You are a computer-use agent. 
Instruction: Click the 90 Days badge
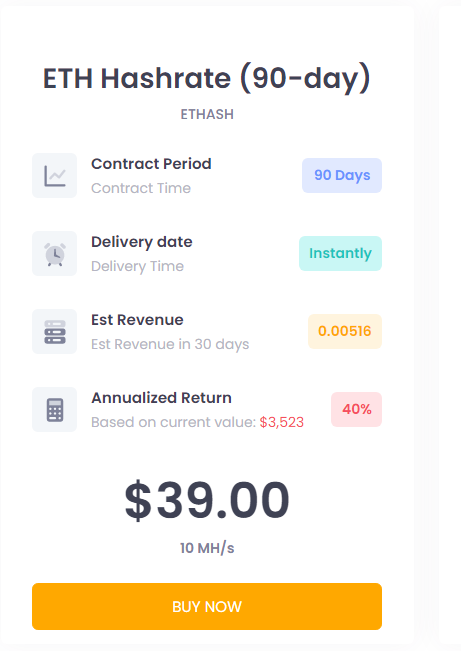pyautogui.click(x=342, y=175)
